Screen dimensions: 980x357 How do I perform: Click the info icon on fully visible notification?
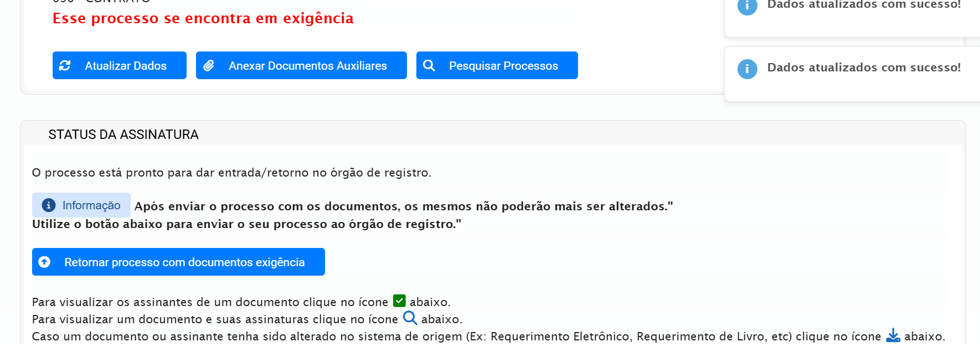(747, 69)
